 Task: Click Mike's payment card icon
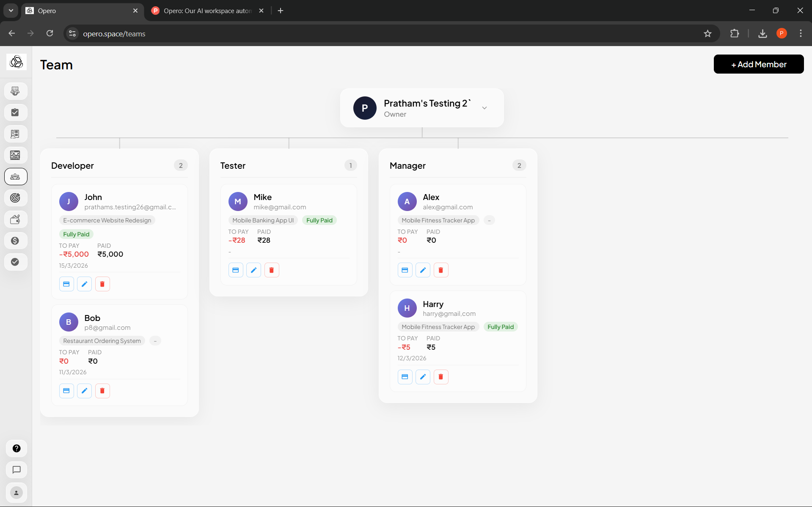point(236,270)
